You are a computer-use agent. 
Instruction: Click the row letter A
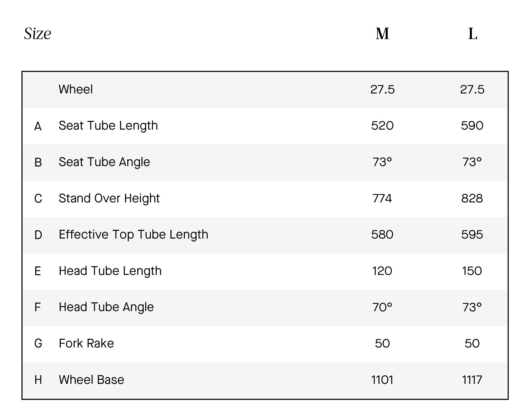pyautogui.click(x=38, y=126)
